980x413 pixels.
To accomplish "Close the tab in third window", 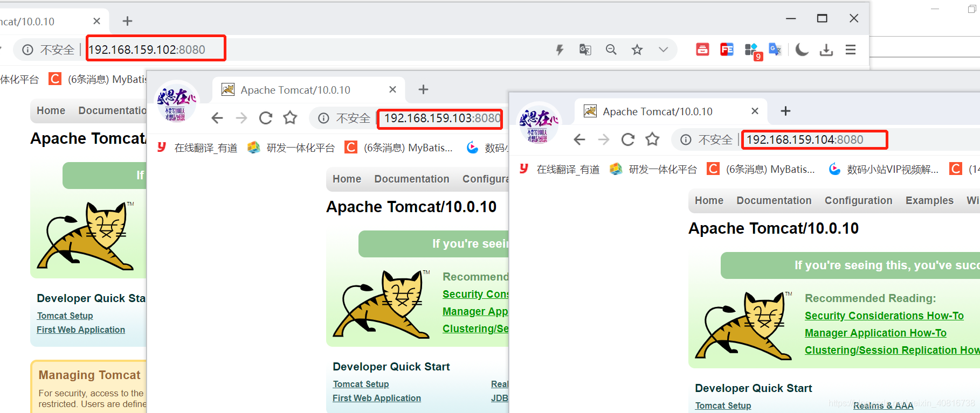I will click(x=755, y=111).
